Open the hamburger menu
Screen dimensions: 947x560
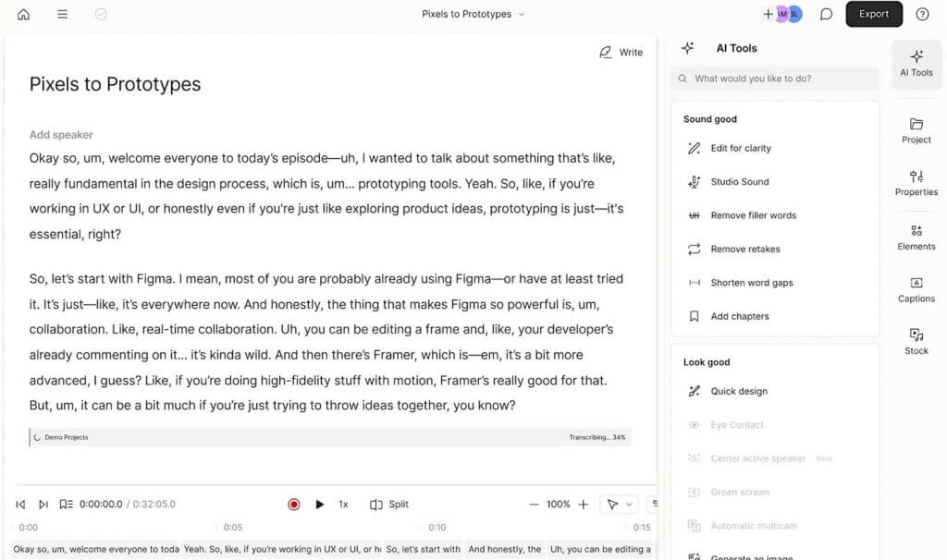tap(62, 14)
